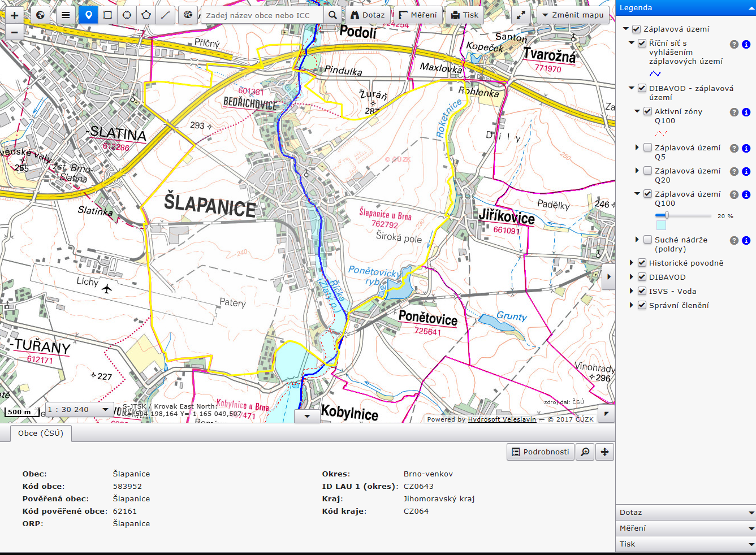Collapse Záplavová území Q100 legend
The image size is (756, 555).
click(637, 194)
